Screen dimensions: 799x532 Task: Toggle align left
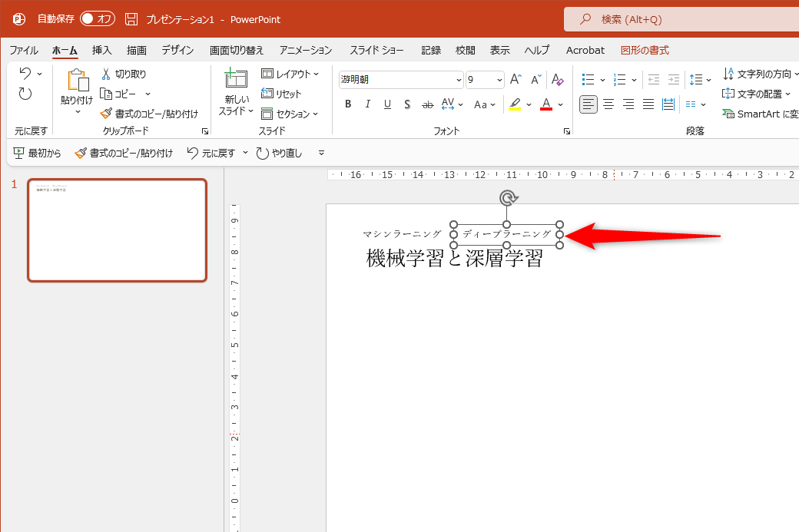588,104
